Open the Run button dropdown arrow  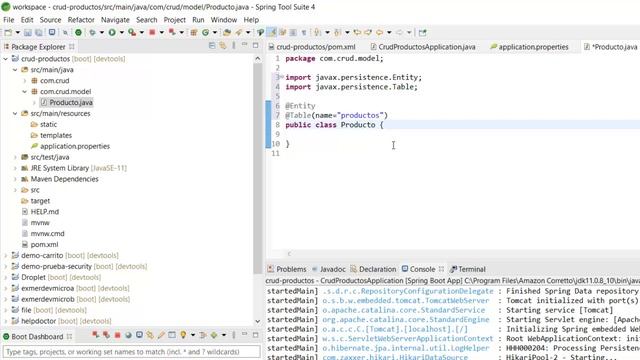click(121, 32)
